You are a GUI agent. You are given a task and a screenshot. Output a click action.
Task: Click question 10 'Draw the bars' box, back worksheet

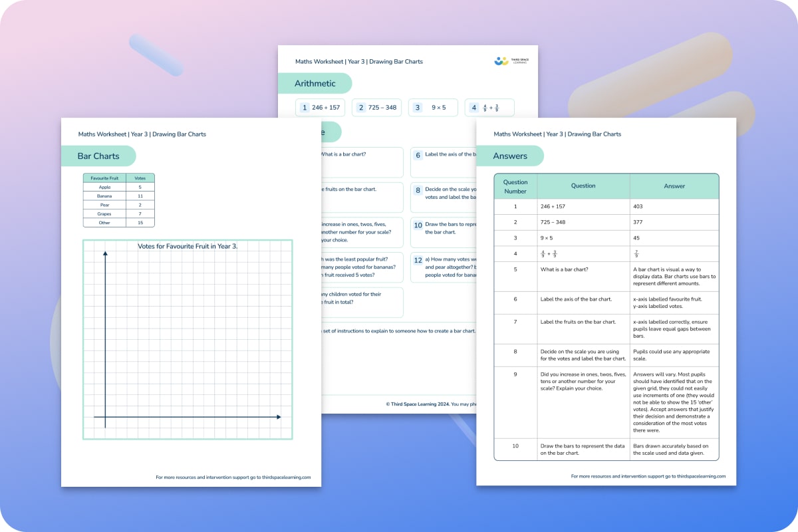pyautogui.click(x=444, y=232)
